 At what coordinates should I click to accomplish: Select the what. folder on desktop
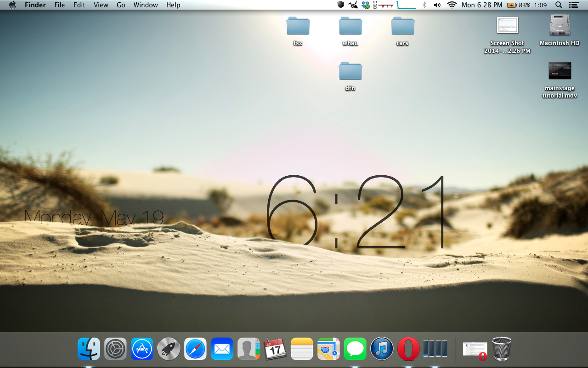[350, 31]
